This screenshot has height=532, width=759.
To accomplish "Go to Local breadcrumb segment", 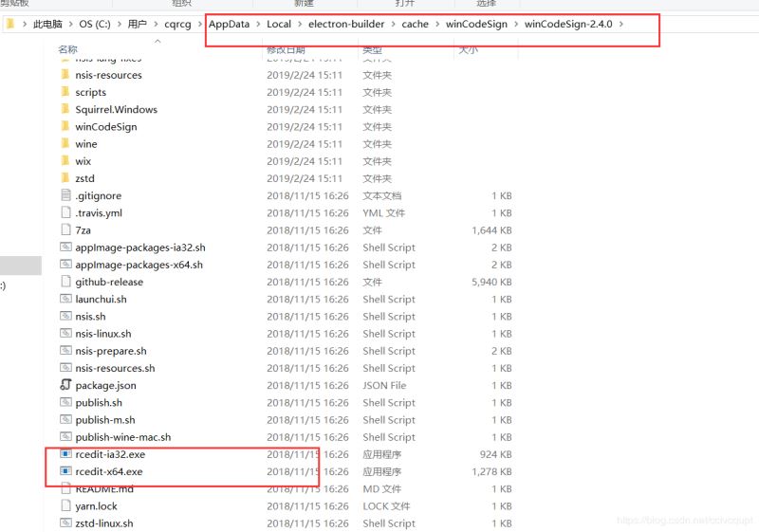I will tap(279, 25).
